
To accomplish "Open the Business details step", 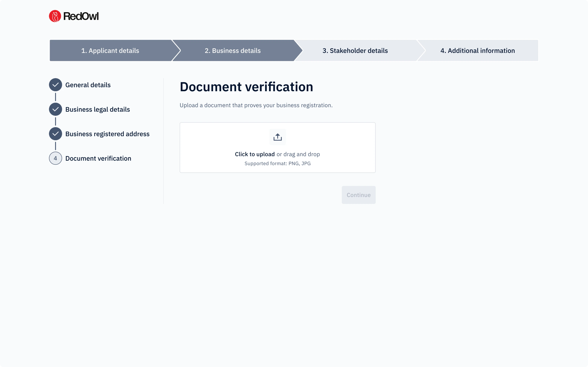I will (233, 50).
